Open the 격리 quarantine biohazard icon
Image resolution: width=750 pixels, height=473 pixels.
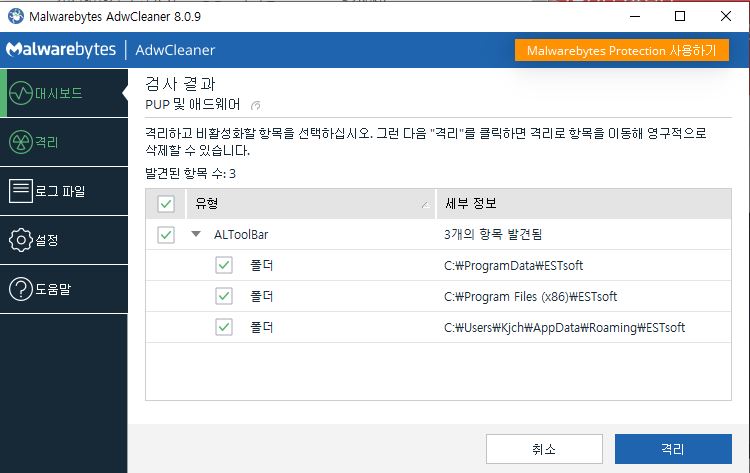[x=21, y=142]
